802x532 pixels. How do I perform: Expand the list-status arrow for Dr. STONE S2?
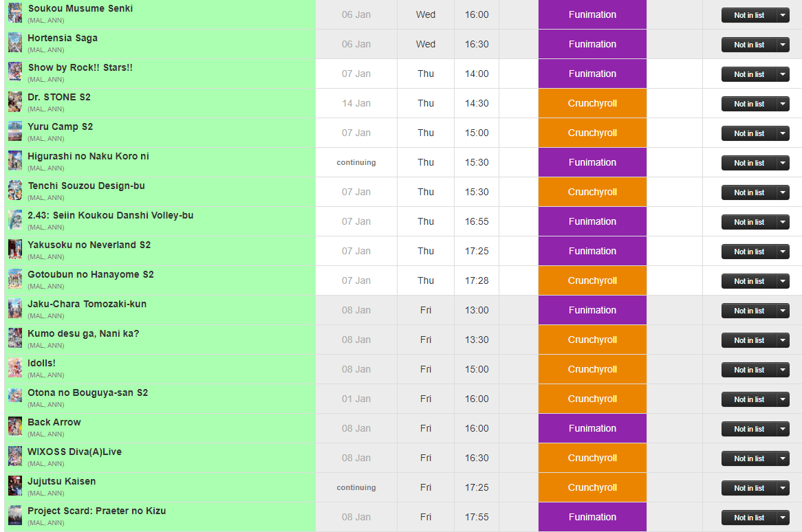pyautogui.click(x=783, y=104)
